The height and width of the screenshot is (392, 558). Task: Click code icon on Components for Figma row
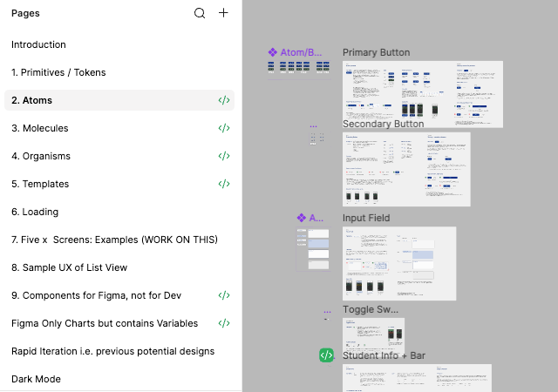(224, 295)
